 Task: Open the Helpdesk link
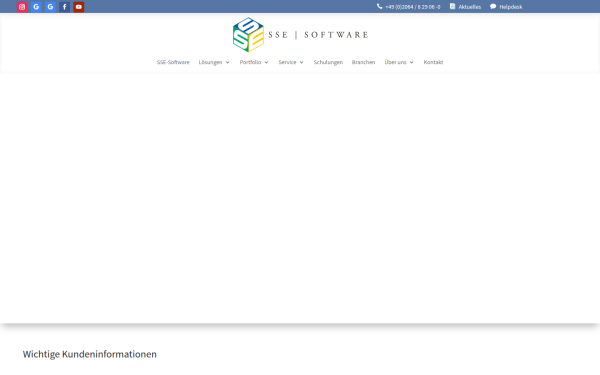(511, 7)
